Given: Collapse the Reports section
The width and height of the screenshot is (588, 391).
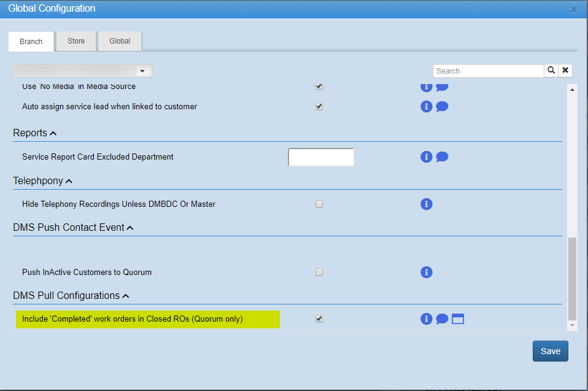Looking at the screenshot, I should tap(53, 133).
